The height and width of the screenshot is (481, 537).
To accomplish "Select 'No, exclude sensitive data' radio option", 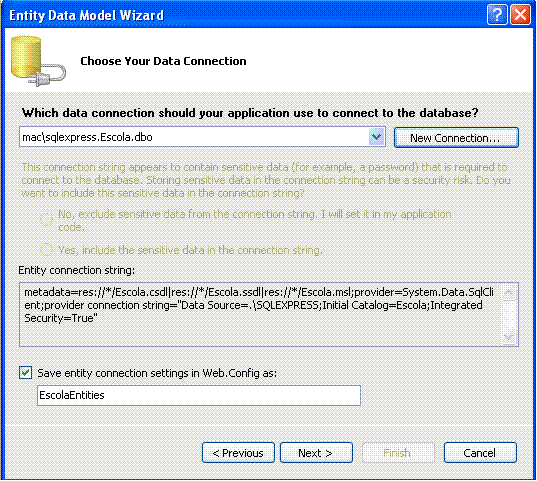I will click(46, 219).
